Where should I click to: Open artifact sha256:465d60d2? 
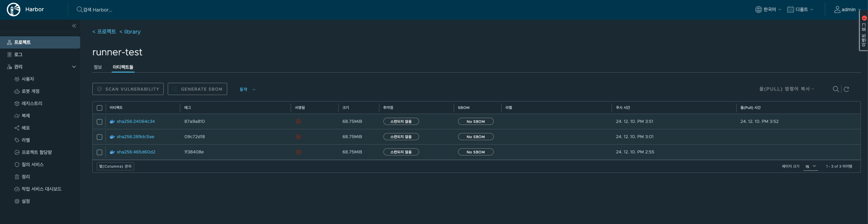[x=136, y=152]
